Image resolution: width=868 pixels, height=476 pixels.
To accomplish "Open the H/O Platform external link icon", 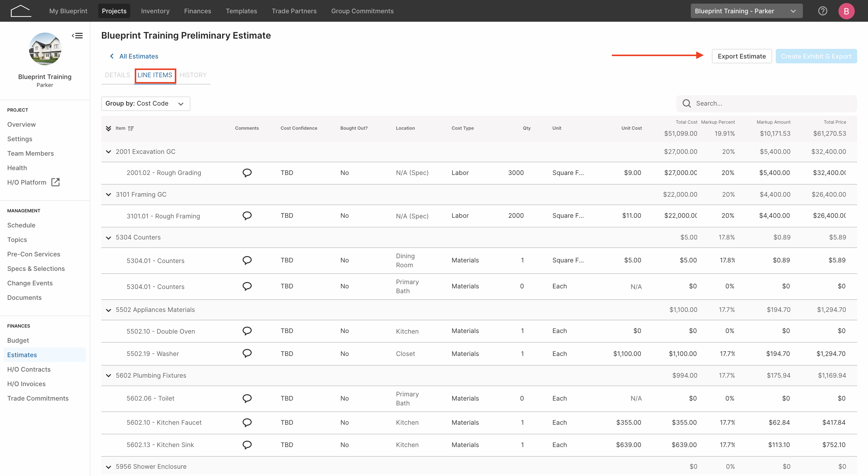I will [55, 182].
